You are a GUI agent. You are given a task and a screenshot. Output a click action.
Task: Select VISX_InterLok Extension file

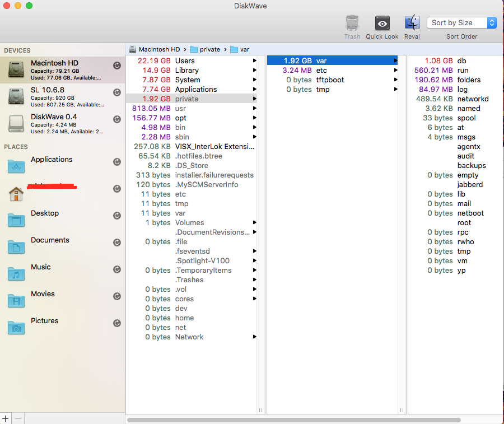point(192,146)
